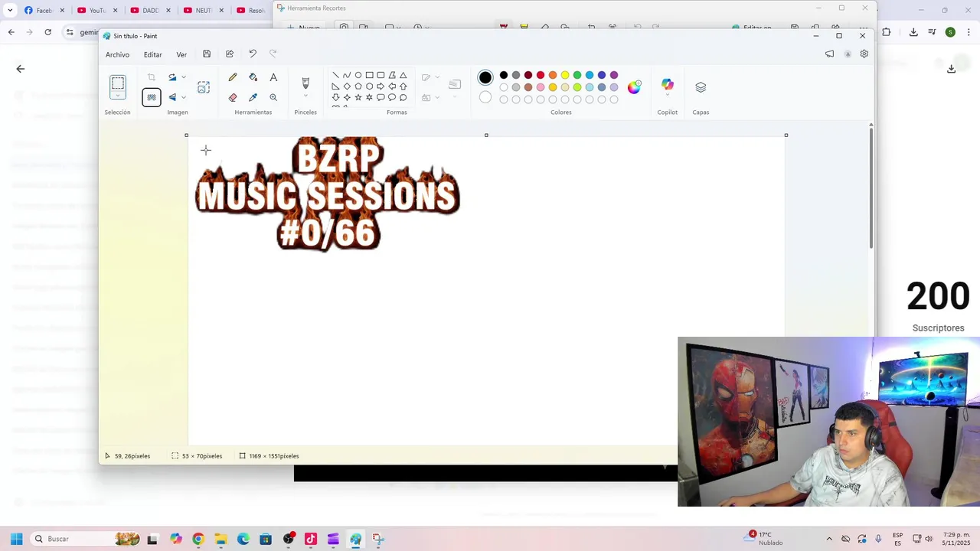
Task: Choose the right arrow shape in Formas
Action: (x=380, y=86)
